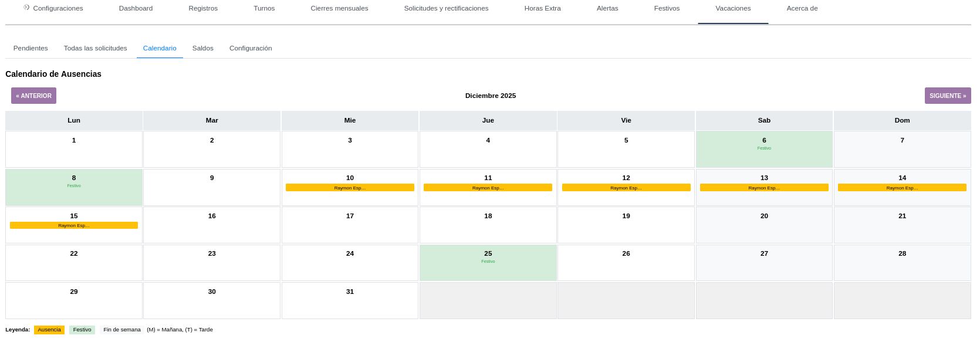Click the Configuraciones gear icon
This screenshot has height=342, width=980.
pos(26,8)
